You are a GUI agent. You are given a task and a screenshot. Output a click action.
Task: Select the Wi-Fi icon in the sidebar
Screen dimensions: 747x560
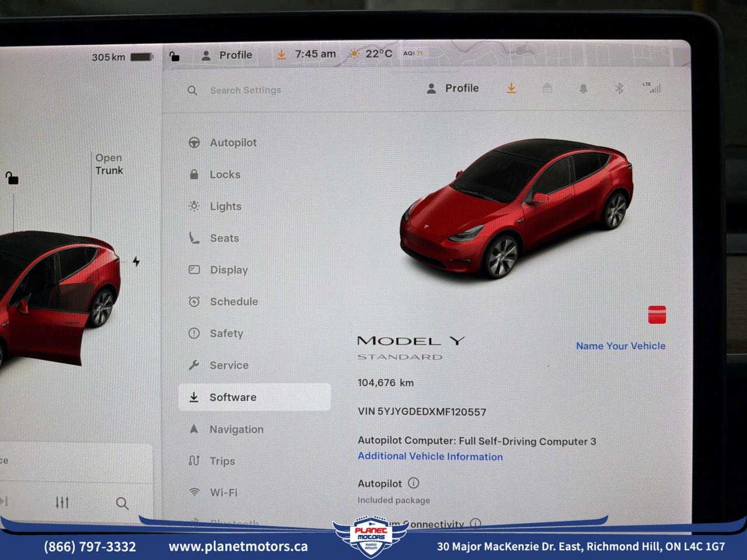tap(196, 492)
